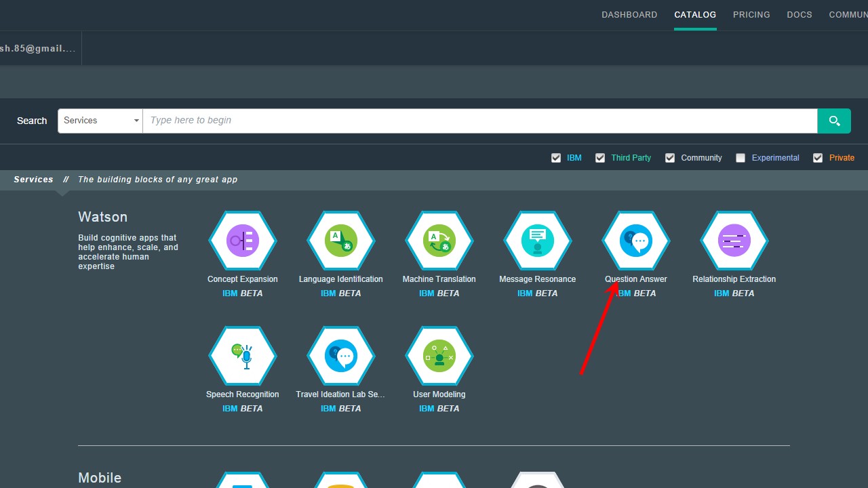Open the Pricing navigation tab
The height and width of the screenshot is (488, 868).
coord(751,15)
